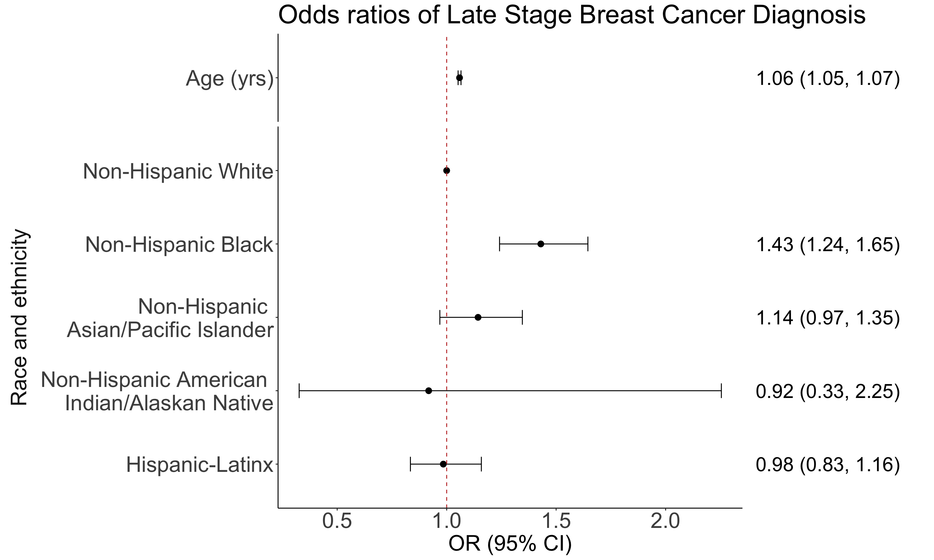The height and width of the screenshot is (560, 934).
Task: Click the Age (yrs) data point
Action: click(459, 78)
